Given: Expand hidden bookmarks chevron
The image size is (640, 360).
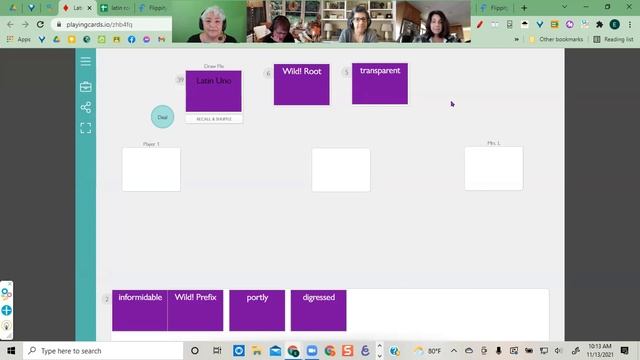Looking at the screenshot, I should (x=517, y=39).
